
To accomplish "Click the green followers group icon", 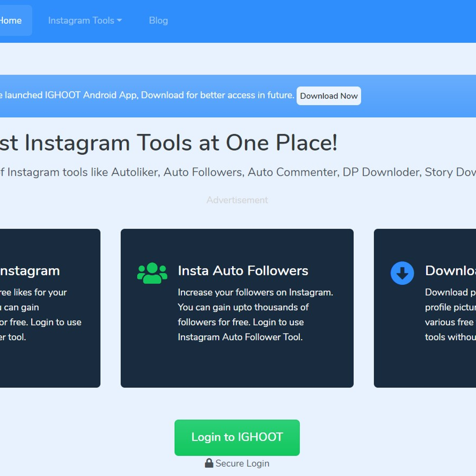I will tap(152, 273).
